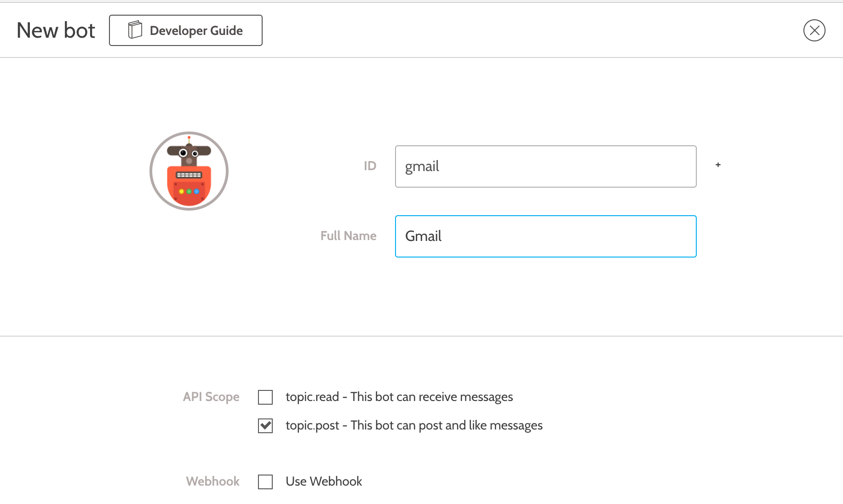Click the 'Full Name' field label

(348, 236)
